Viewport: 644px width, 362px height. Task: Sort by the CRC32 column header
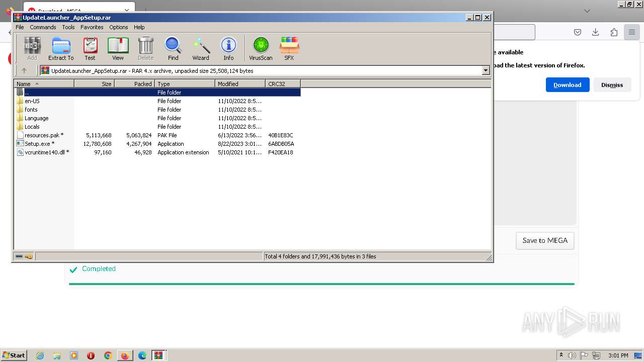pos(283,84)
